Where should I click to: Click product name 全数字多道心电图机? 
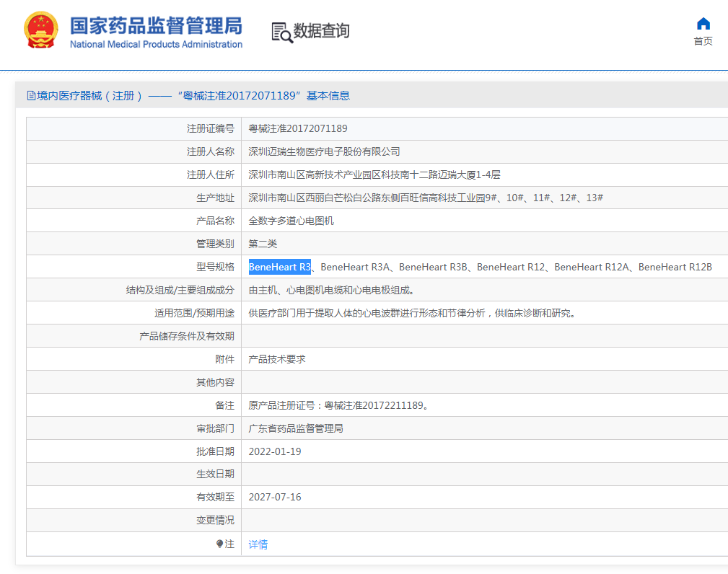291,221
